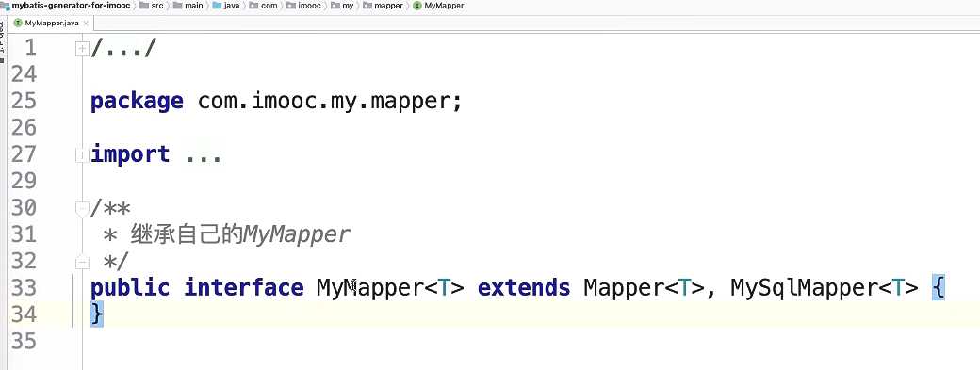
Task: Click the italic MyMapper in comment
Action: pos(296,234)
